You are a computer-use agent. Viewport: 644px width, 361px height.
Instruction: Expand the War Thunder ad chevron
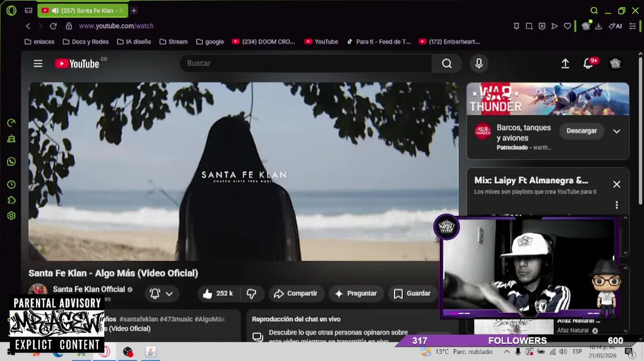click(616, 131)
